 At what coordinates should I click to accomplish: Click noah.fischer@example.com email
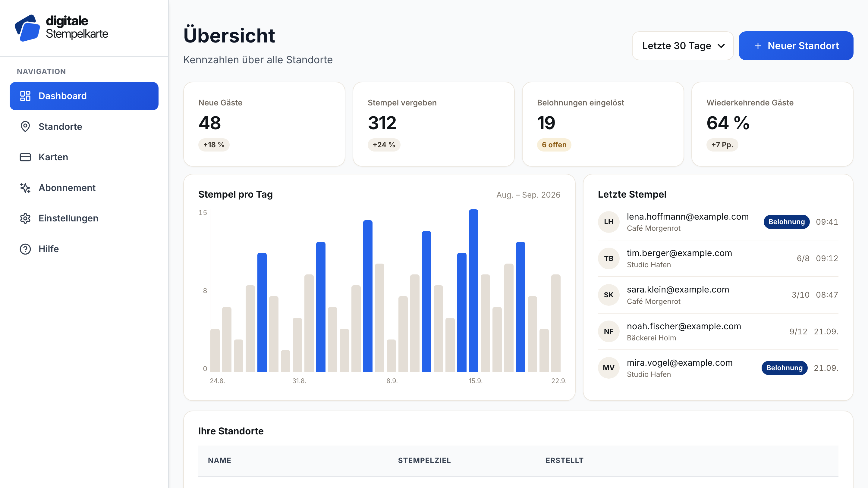(x=684, y=326)
